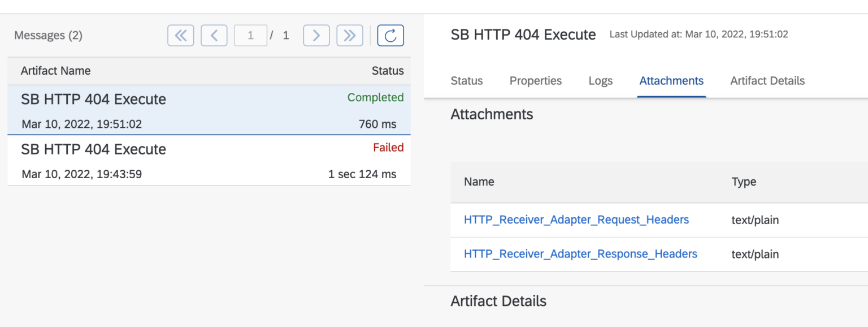Switch to the Status tab
The width and height of the screenshot is (868, 327).
click(x=467, y=81)
